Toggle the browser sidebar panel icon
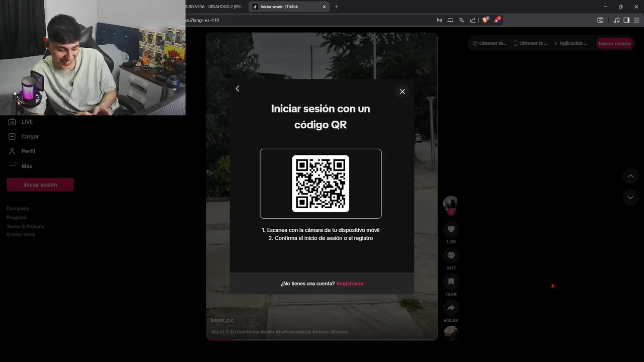644x362 pixels. 626,20
